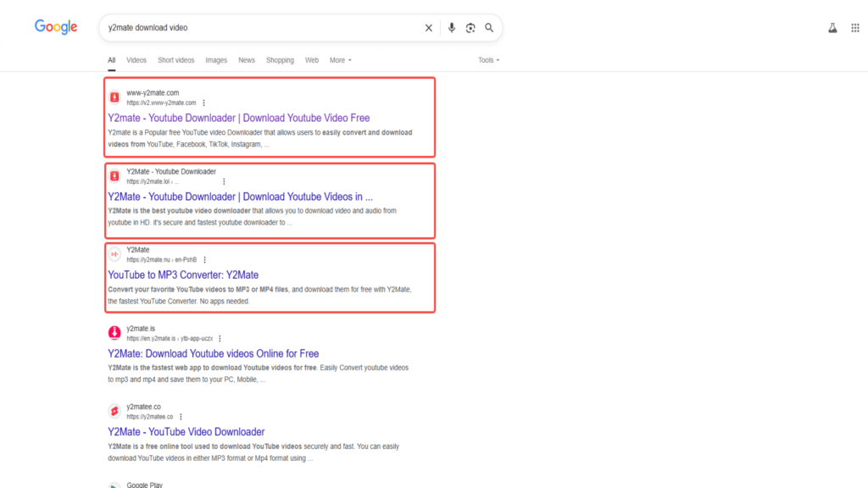The image size is (868, 488).
Task: Click the y2matee.co result favicon
Action: (x=114, y=412)
